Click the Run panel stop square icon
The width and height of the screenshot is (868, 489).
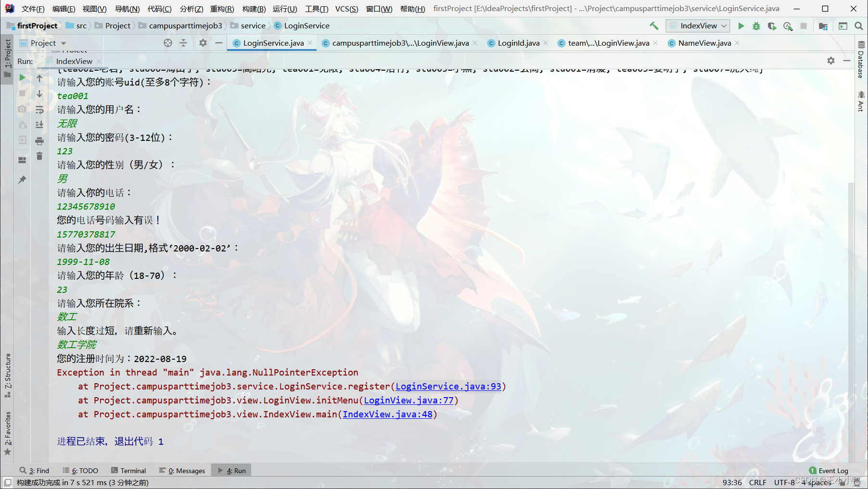[x=22, y=93]
